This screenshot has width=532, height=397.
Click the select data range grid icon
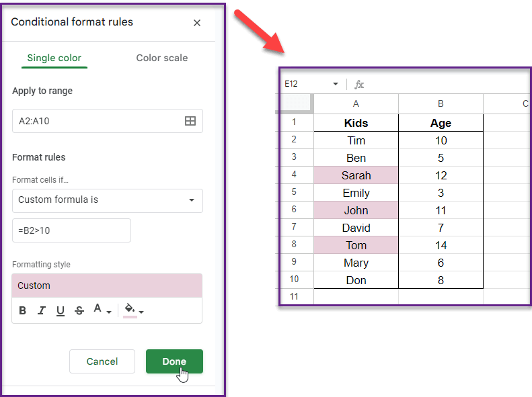click(190, 121)
